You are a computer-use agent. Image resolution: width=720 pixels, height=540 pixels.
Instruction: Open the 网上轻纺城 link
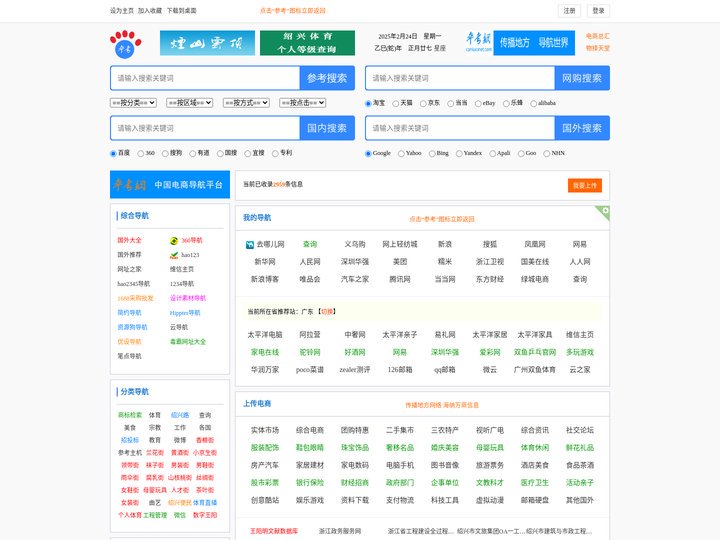click(400, 244)
